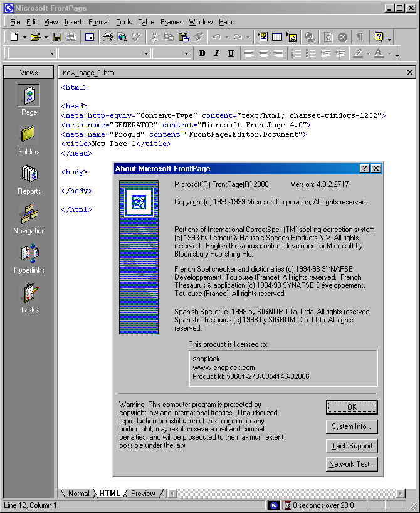
Task: Toggle Bullets list button
Action: tap(310, 53)
